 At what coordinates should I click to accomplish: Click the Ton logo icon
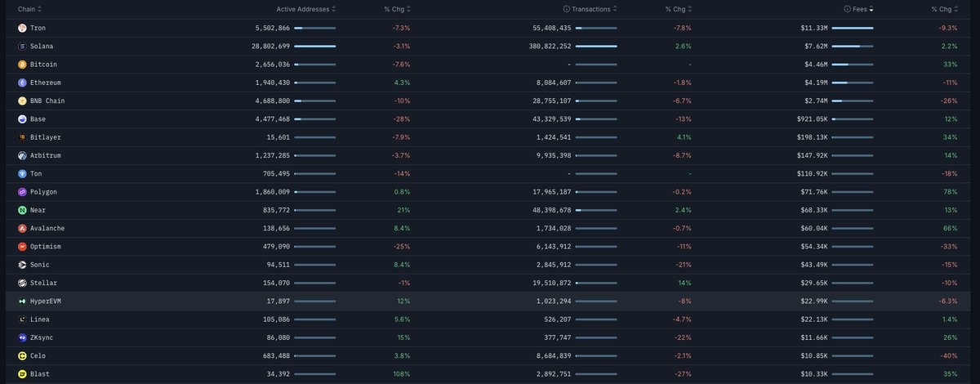point(22,173)
